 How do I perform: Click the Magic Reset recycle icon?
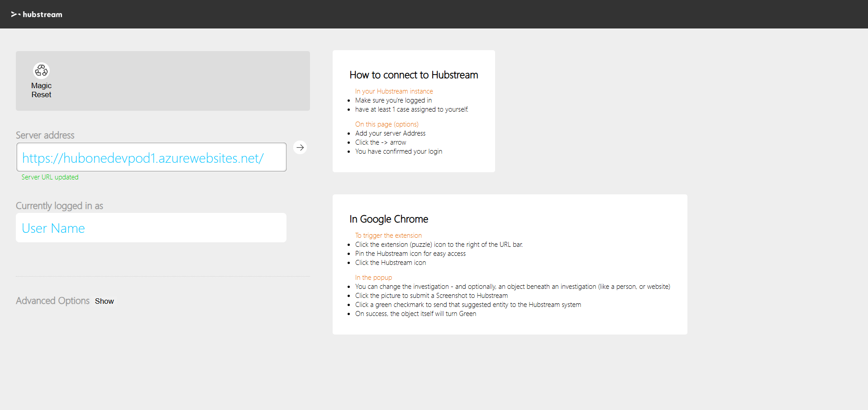[41, 71]
